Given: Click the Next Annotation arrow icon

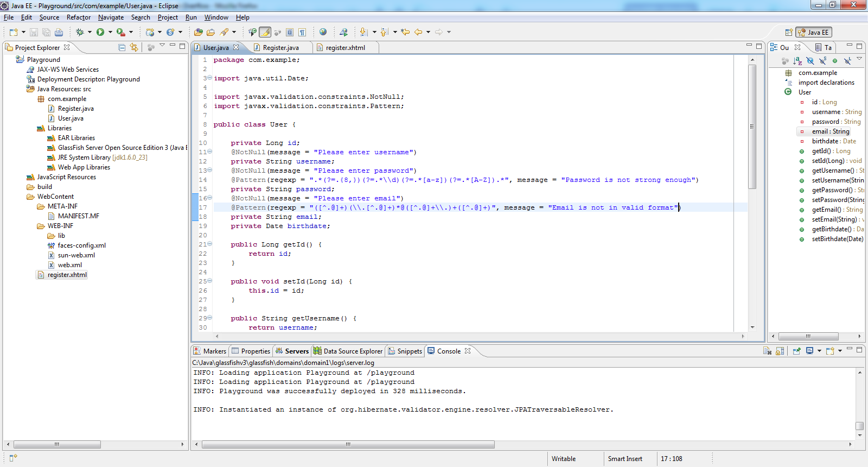Looking at the screenshot, I should (364, 32).
